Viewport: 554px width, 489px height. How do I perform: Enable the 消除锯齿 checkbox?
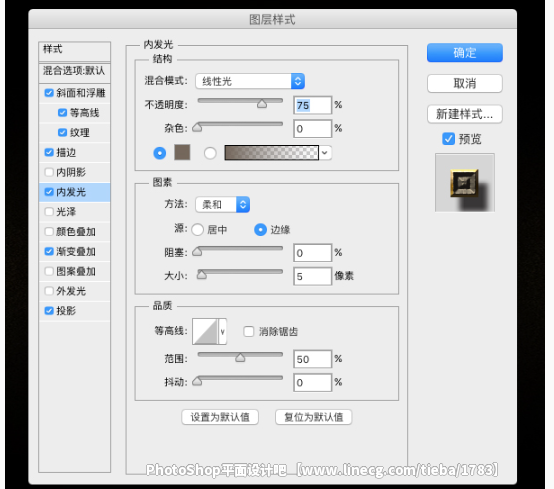click(249, 331)
